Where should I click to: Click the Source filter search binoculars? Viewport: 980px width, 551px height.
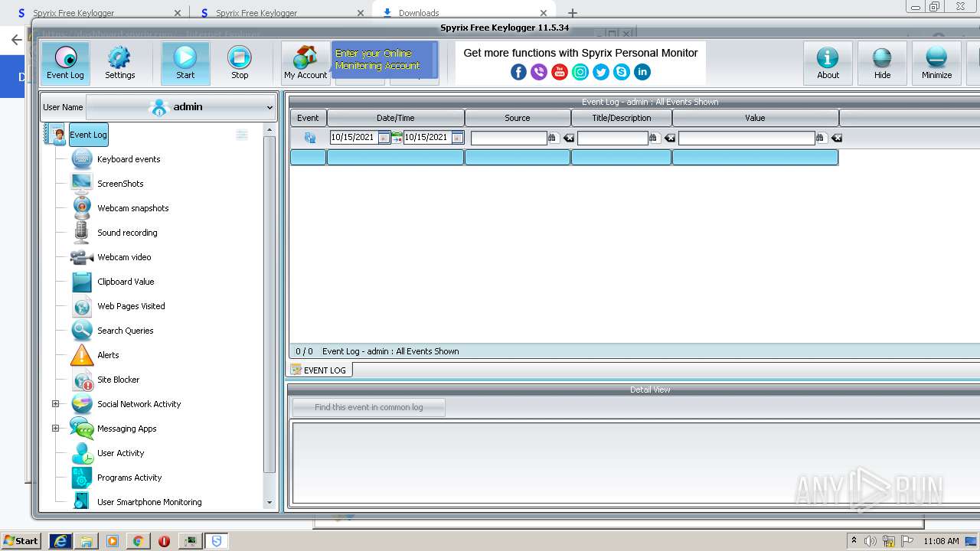coord(553,138)
